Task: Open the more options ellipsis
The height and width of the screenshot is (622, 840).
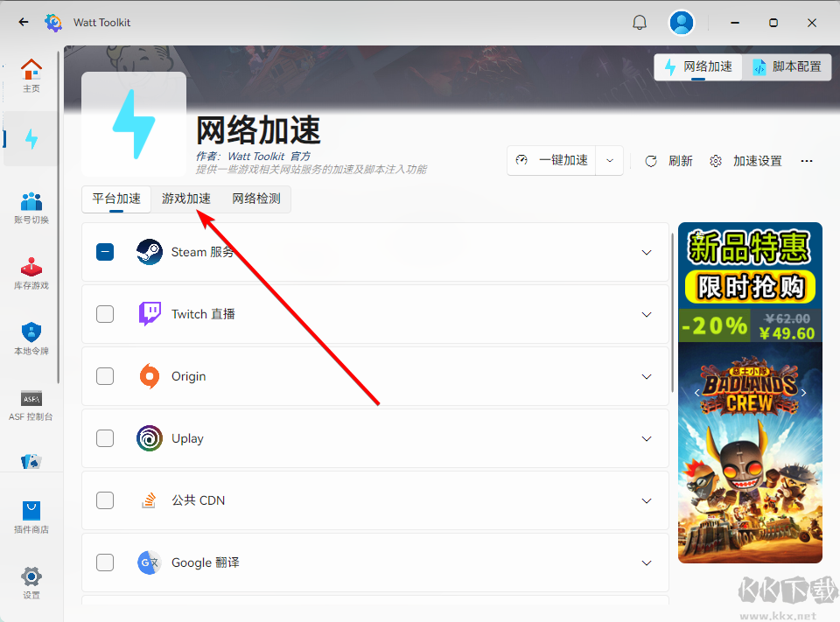Action: (807, 161)
